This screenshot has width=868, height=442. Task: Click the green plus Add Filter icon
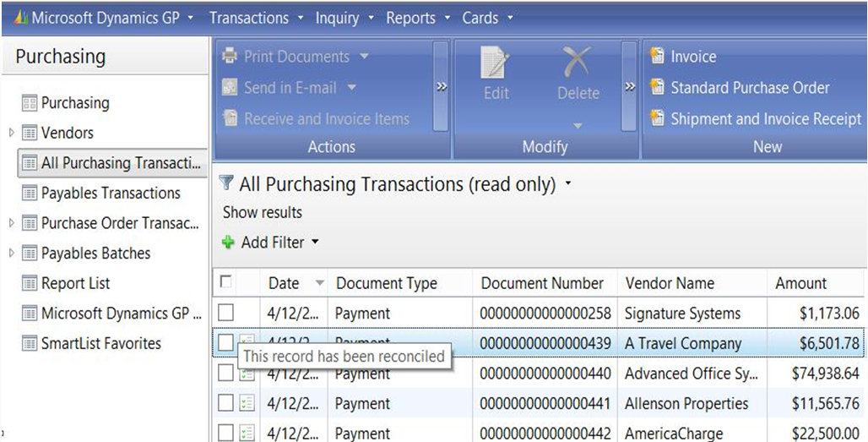[x=228, y=242]
